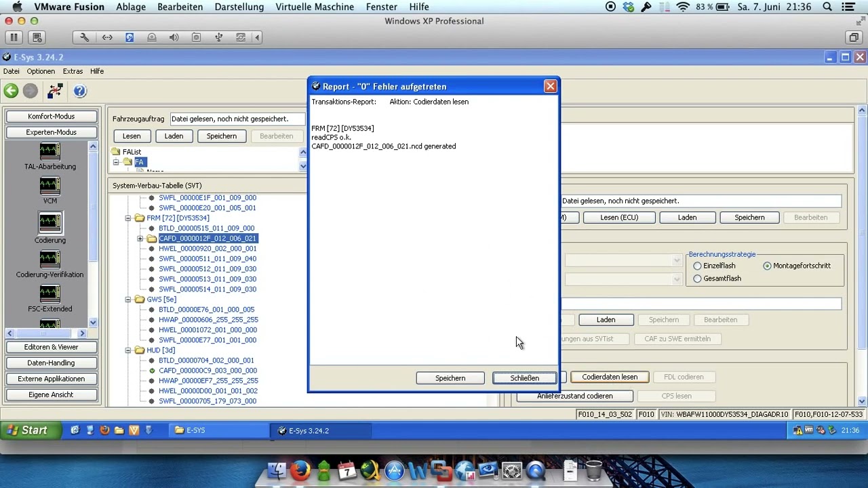Select the VCM module icon
Screen dimensions: 868x488
pos(50,186)
